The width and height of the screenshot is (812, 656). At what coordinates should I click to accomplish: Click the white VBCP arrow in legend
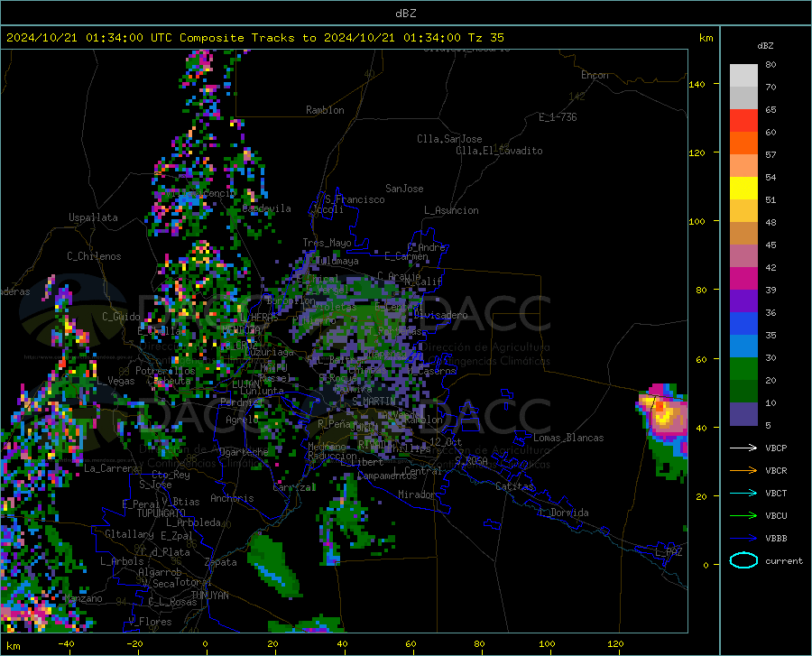tap(743, 448)
